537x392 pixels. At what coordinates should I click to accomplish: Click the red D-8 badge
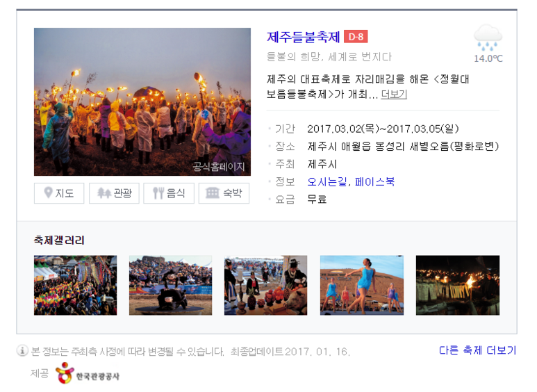[356, 37]
